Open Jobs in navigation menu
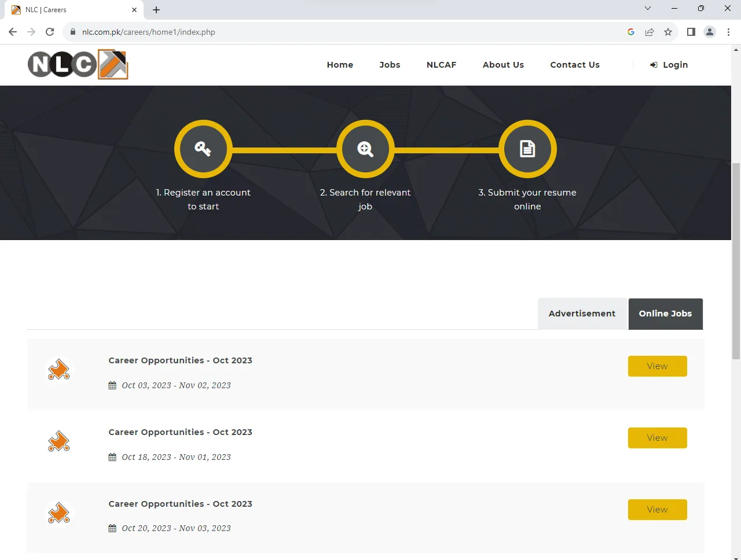741x560 pixels. tap(390, 65)
